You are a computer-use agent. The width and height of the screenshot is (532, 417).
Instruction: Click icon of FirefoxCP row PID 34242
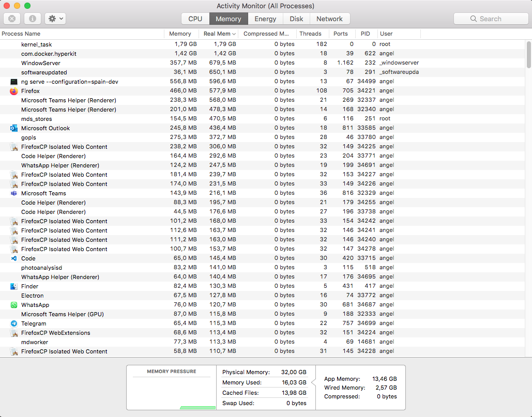(x=14, y=221)
